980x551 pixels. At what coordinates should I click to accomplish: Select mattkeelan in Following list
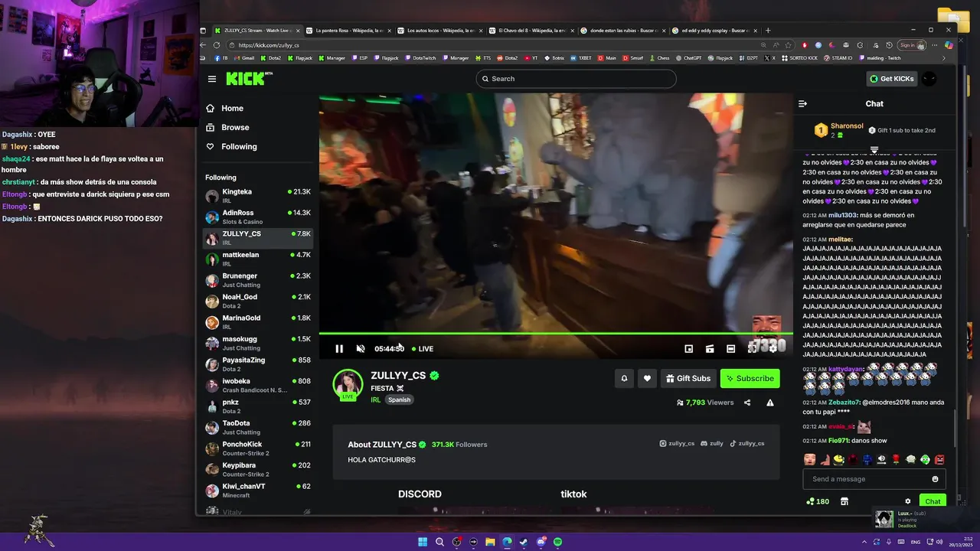(x=258, y=259)
